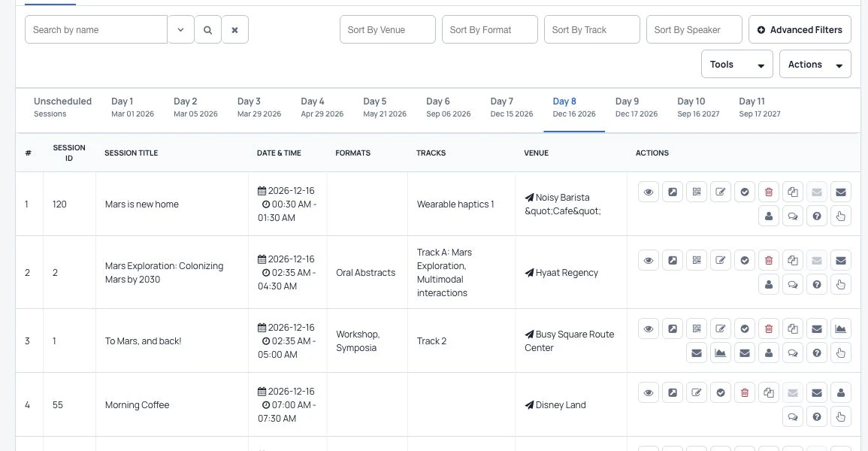868x451 pixels.
Task: Focus the Sort By Venue field
Action: pos(388,30)
